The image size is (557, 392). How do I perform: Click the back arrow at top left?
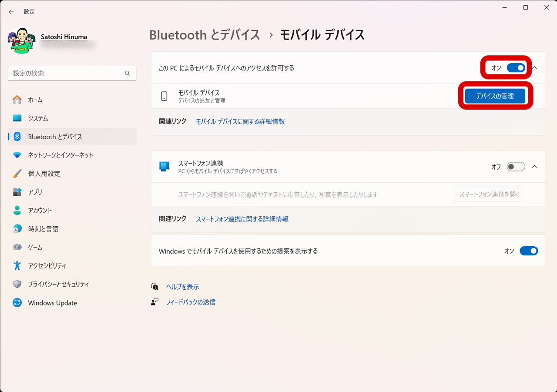coord(11,12)
